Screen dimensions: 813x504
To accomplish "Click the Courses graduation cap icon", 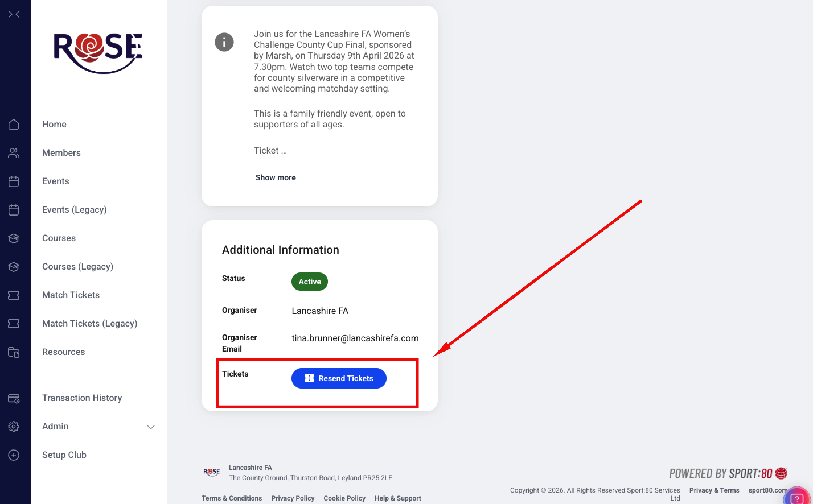I will tap(14, 238).
